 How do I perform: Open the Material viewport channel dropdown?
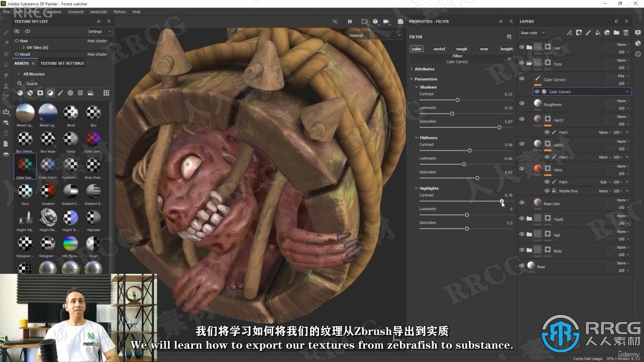[375, 36]
